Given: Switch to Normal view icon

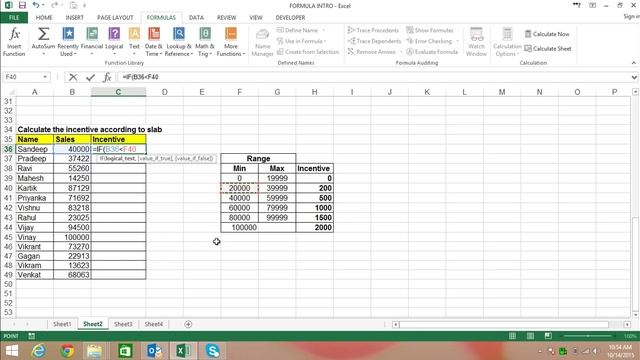Looking at the screenshot, I should coord(512,336).
